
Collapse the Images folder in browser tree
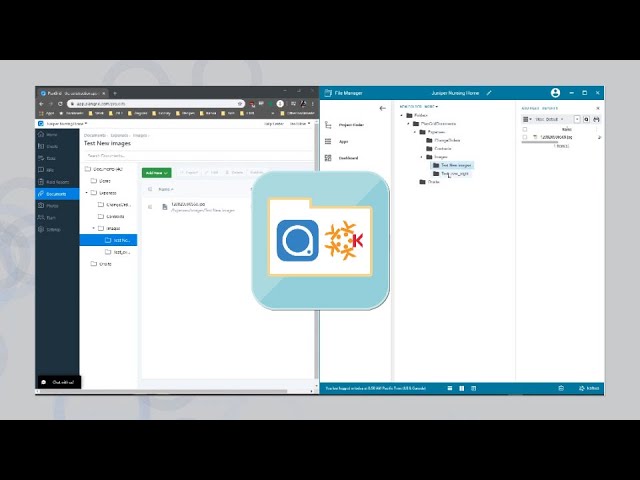pyautogui.click(x=94, y=228)
